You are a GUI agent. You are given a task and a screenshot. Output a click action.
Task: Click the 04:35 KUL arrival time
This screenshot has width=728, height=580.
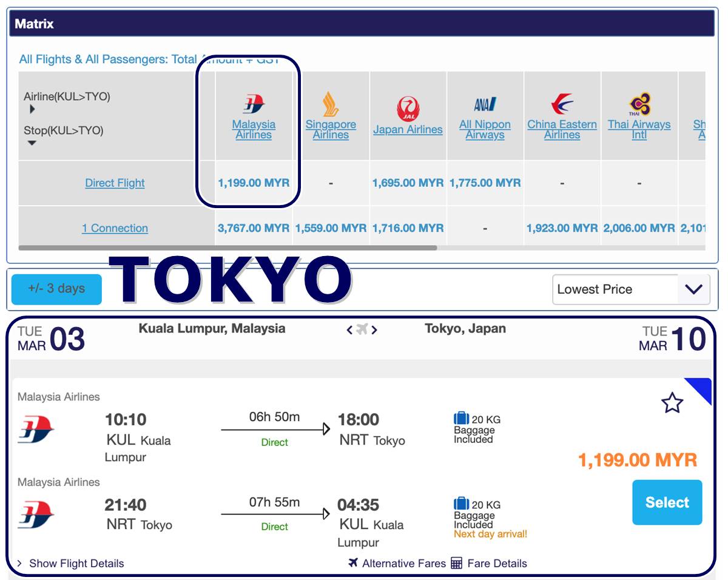pos(359,505)
